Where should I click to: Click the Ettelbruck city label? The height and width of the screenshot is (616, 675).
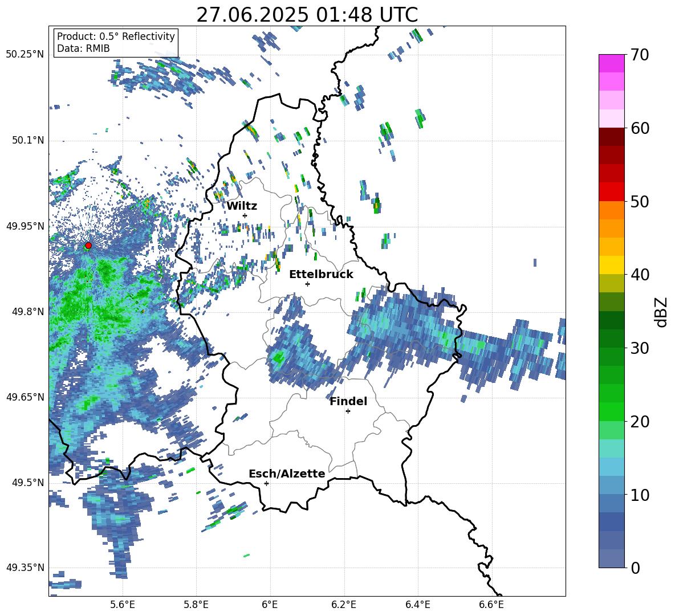click(321, 275)
